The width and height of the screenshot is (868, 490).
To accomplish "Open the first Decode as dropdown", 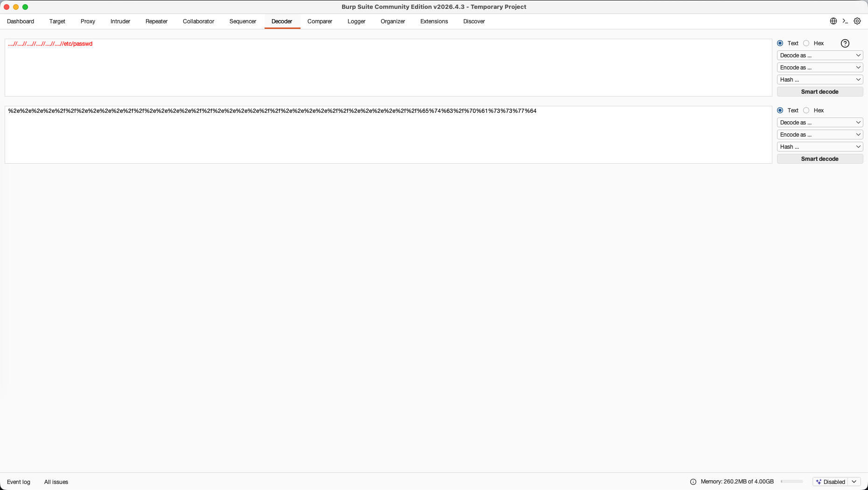I will [x=820, y=55].
